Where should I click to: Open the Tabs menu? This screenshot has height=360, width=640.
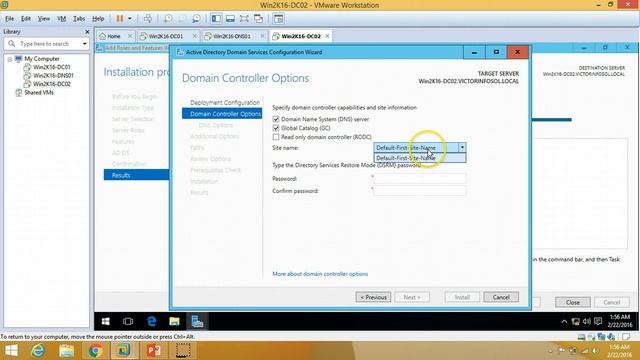(79, 19)
